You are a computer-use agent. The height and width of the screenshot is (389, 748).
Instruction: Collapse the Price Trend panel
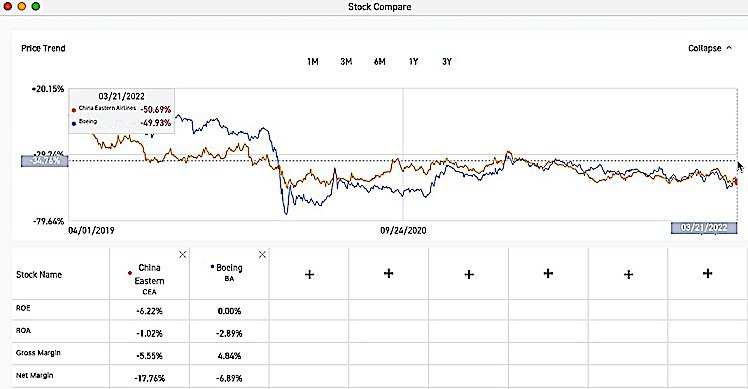710,48
